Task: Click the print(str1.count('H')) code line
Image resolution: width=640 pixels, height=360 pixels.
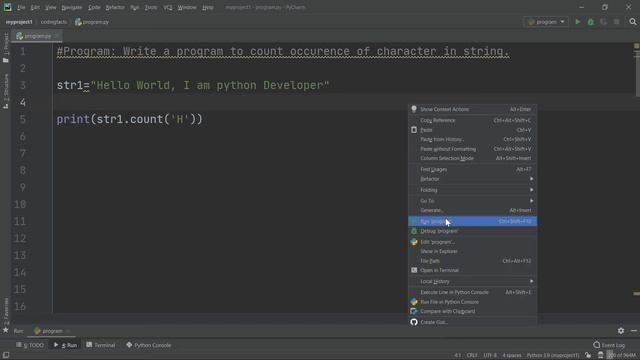Action: click(x=129, y=119)
